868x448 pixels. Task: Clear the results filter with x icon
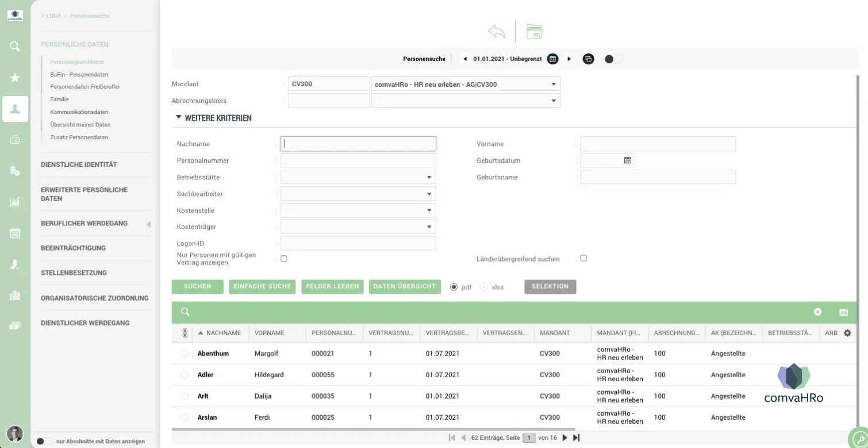pos(817,312)
